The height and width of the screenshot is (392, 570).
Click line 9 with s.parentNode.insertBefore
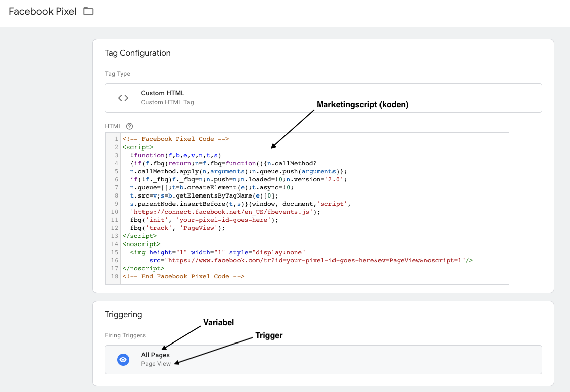[241, 204]
